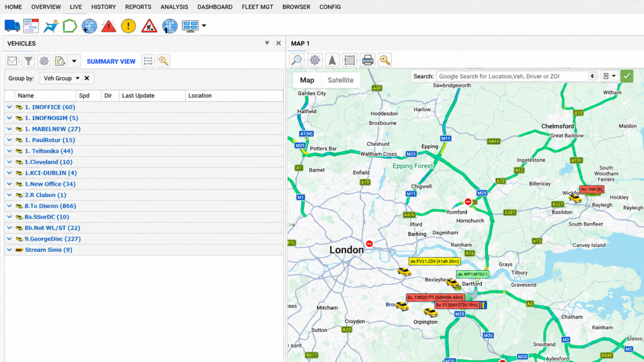Select the 1.KCI-DUBLIN (4) group row

tap(144, 173)
